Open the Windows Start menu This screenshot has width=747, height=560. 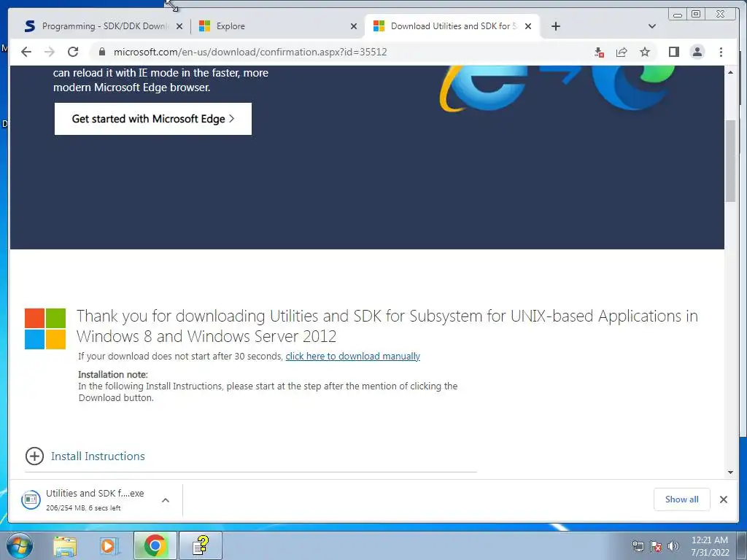point(20,545)
